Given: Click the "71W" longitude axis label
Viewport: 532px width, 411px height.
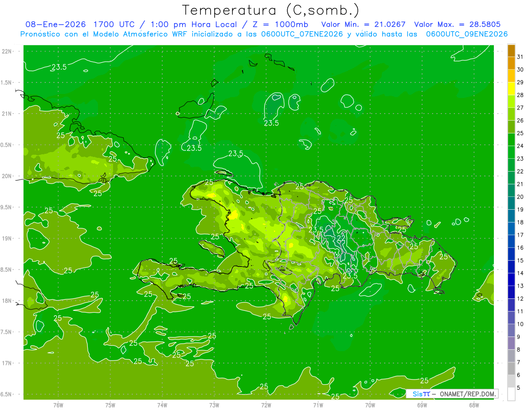Looking at the screenshot, I should point(318,405).
